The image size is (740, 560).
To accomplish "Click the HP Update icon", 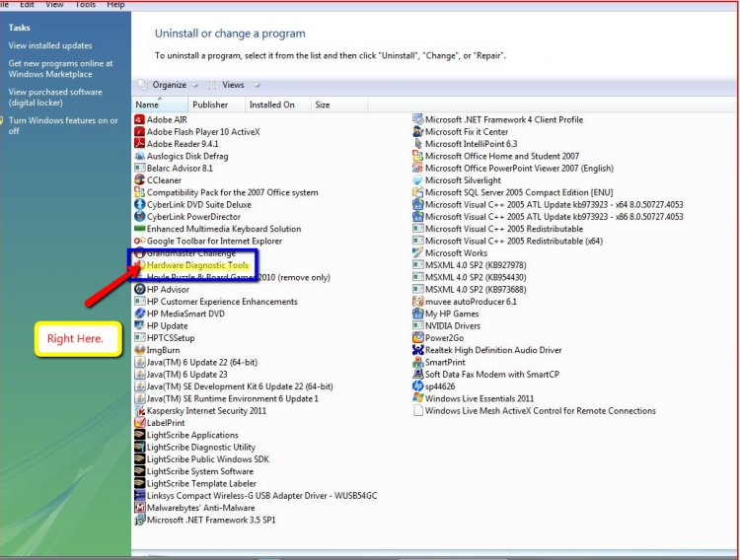I will 139,325.
